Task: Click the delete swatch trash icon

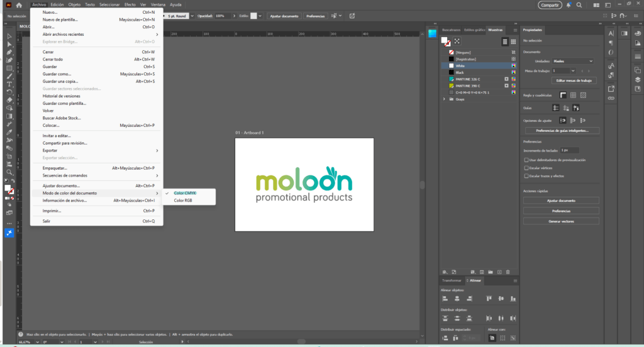Action: click(x=508, y=272)
